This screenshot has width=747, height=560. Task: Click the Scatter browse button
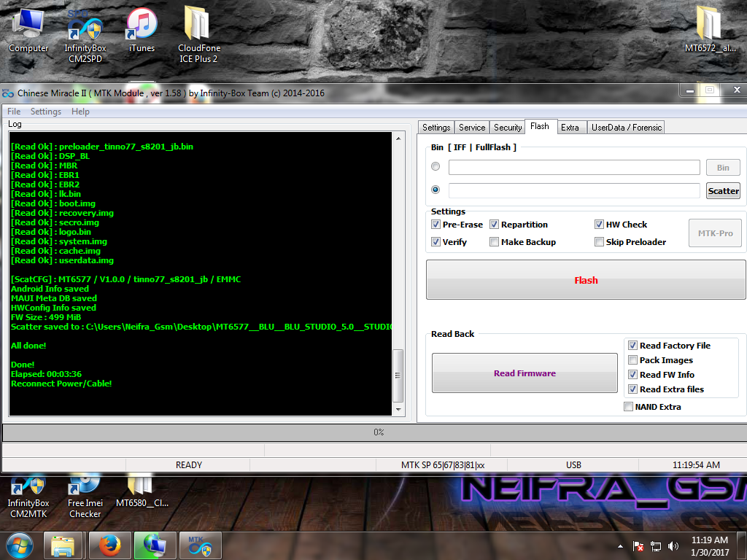point(723,191)
